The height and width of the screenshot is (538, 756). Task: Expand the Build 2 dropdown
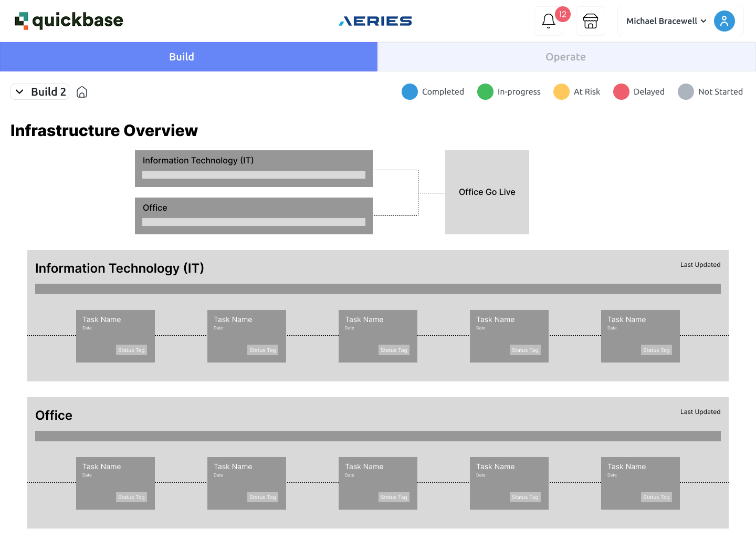click(x=40, y=91)
